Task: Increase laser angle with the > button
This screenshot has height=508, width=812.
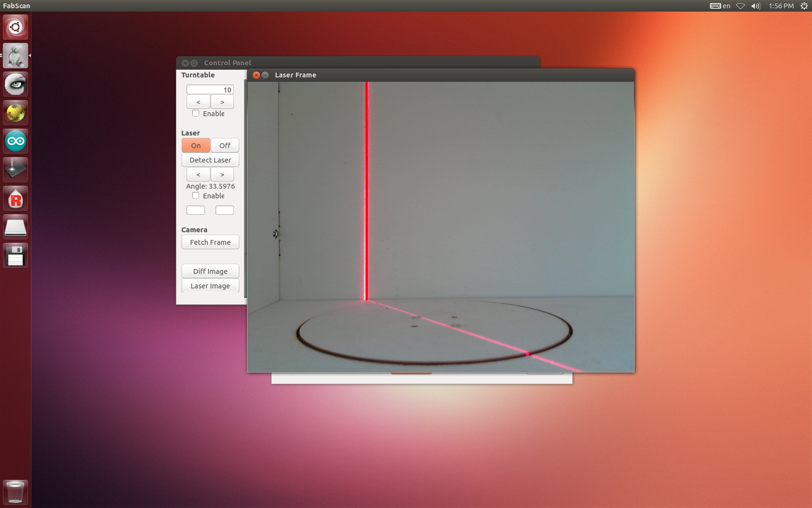Action: tap(222, 175)
